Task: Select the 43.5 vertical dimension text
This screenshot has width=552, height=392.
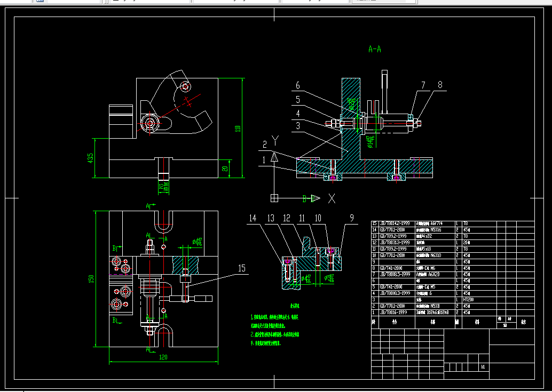Action: 90,158
